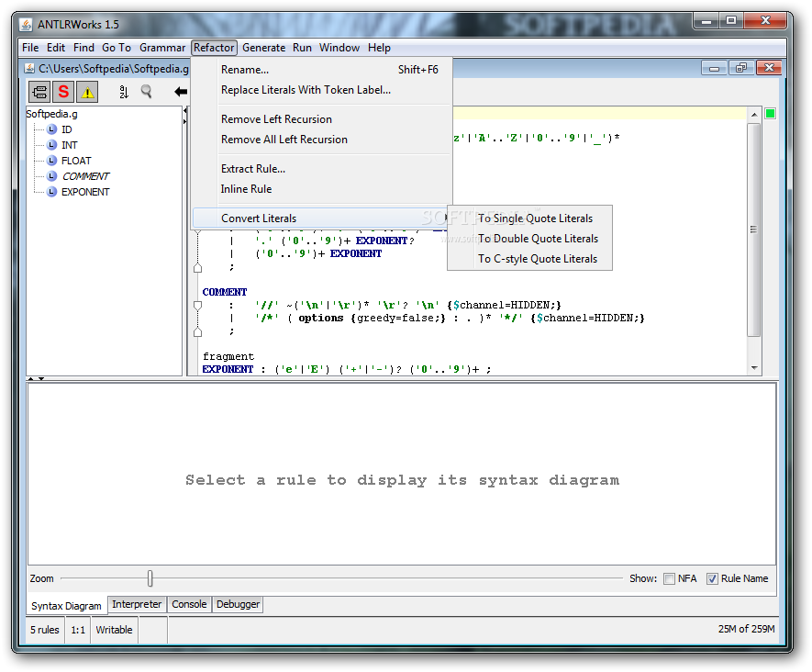Screen dimensions: 812x672
Task: Select Remove Left Recursion
Action: tap(320, 119)
